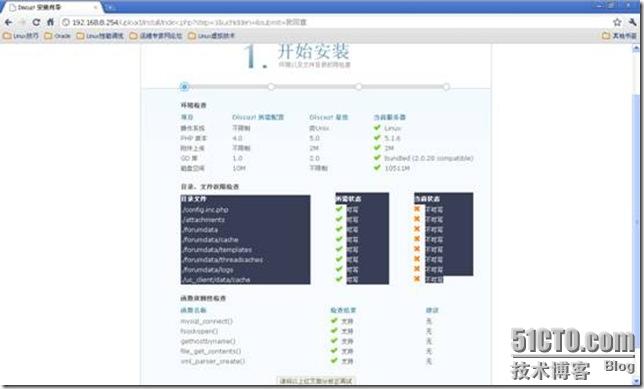Open a new tab with plus button
This screenshot has height=389, width=644.
(110, 7)
